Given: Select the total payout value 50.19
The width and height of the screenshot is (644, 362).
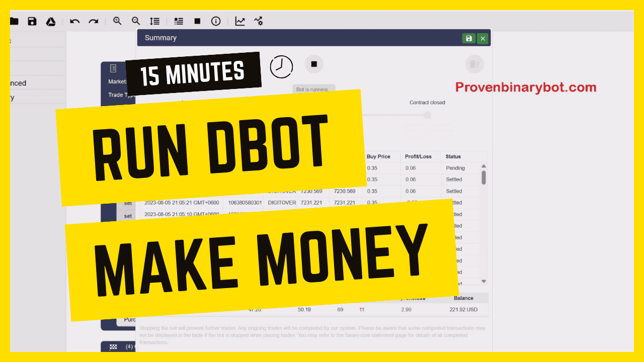Looking at the screenshot, I should click(304, 310).
